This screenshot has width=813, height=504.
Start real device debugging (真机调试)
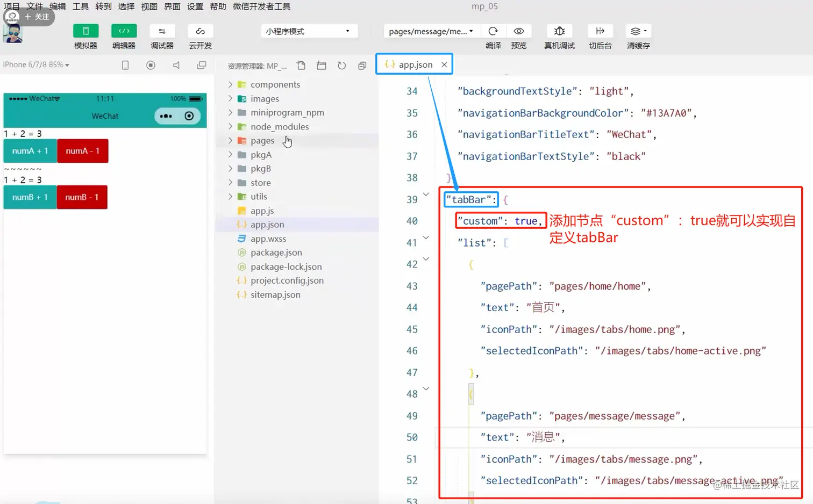tap(559, 31)
